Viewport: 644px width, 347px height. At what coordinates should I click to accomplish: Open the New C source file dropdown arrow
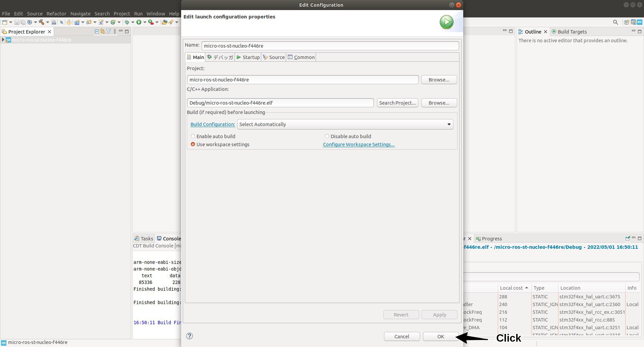click(107, 22)
